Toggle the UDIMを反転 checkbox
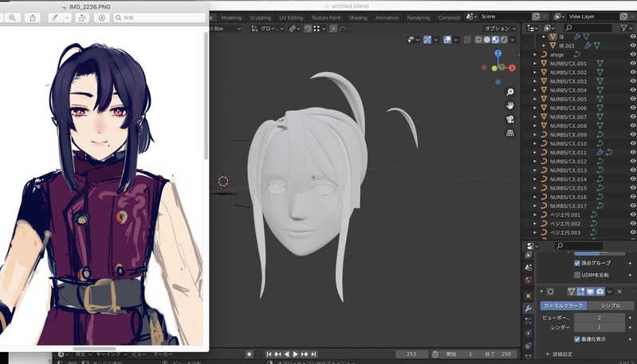637x364 pixels. (578, 275)
